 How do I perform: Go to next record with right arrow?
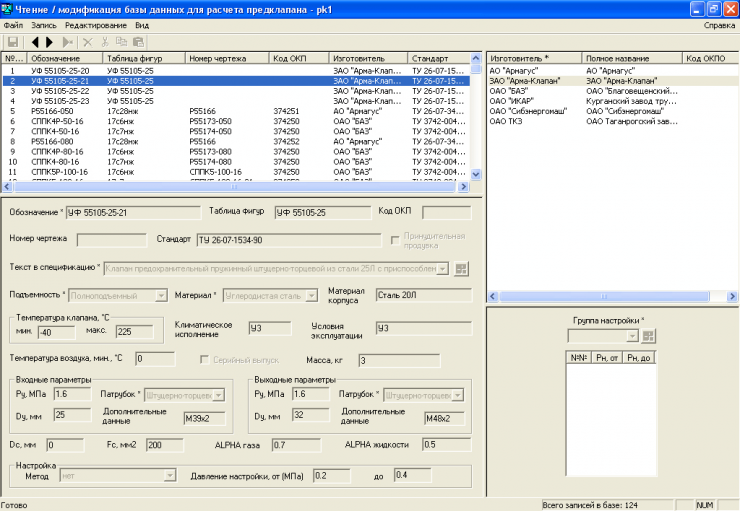[x=49, y=43]
